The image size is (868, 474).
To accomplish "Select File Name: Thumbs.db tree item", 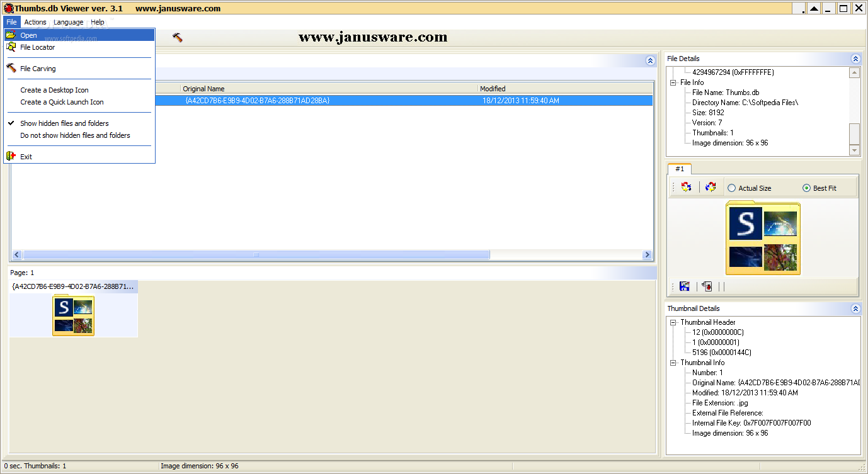I will (x=726, y=93).
